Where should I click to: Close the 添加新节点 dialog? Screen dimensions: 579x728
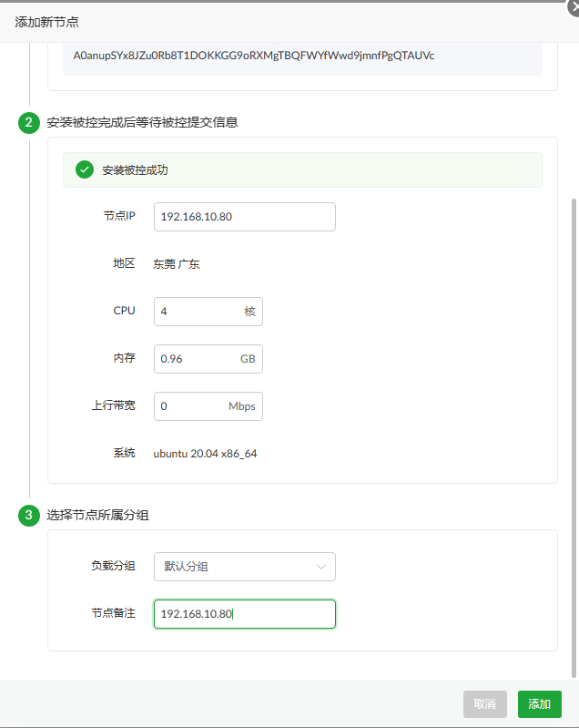pos(574,8)
